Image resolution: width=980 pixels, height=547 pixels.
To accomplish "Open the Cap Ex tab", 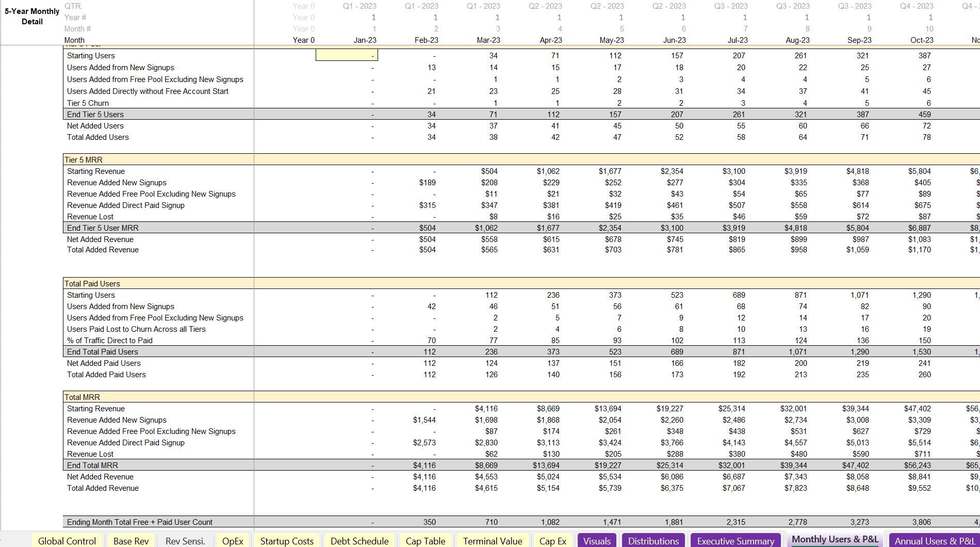I will coord(552,541).
